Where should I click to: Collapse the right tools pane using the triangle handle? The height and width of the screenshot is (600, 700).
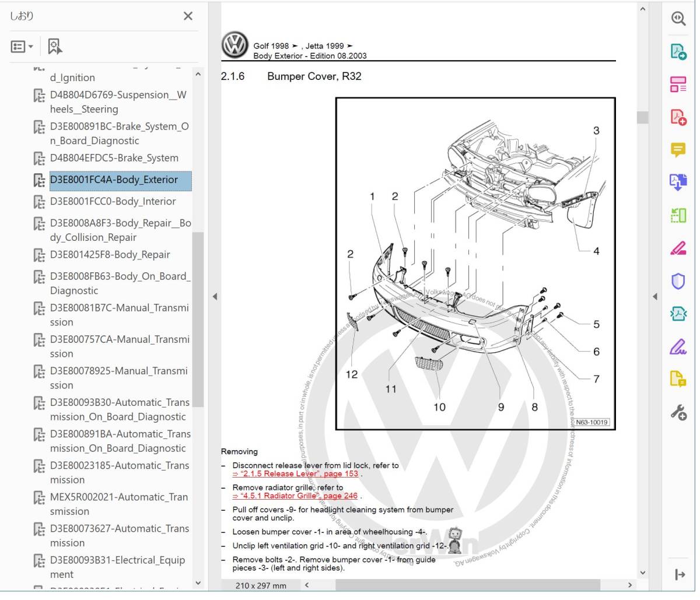pyautogui.click(x=654, y=297)
